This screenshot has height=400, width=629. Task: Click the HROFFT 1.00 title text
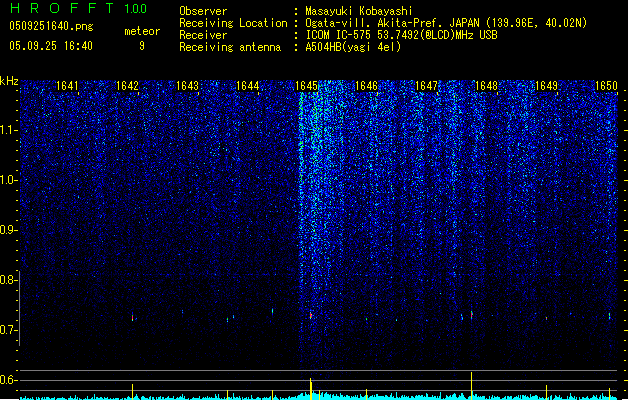point(78,8)
